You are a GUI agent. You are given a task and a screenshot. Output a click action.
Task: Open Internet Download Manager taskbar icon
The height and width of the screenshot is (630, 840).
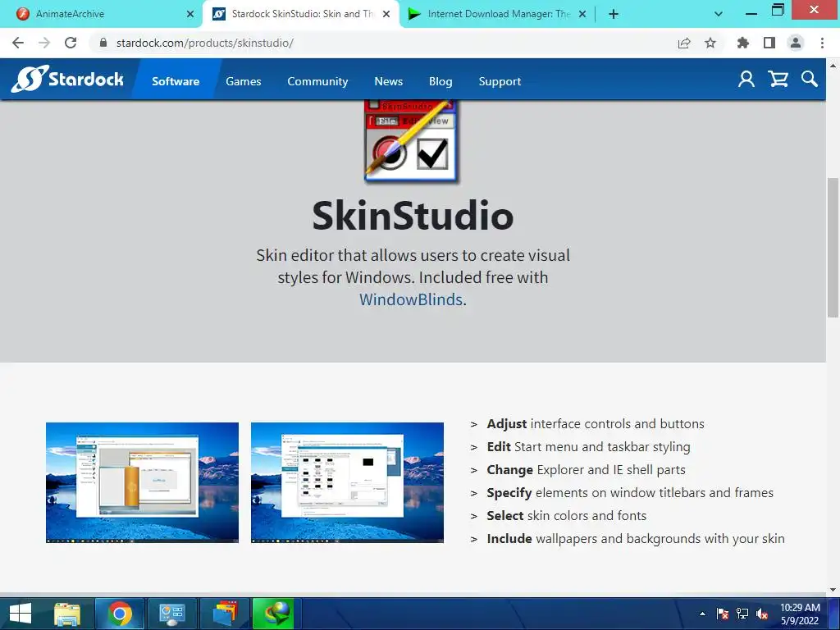(273, 614)
